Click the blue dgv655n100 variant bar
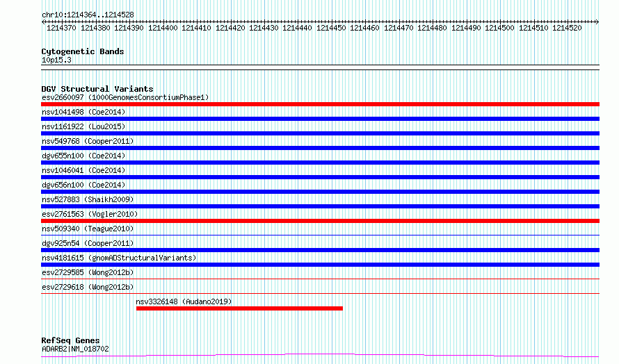The image size is (619, 364). pyautogui.click(x=320, y=163)
